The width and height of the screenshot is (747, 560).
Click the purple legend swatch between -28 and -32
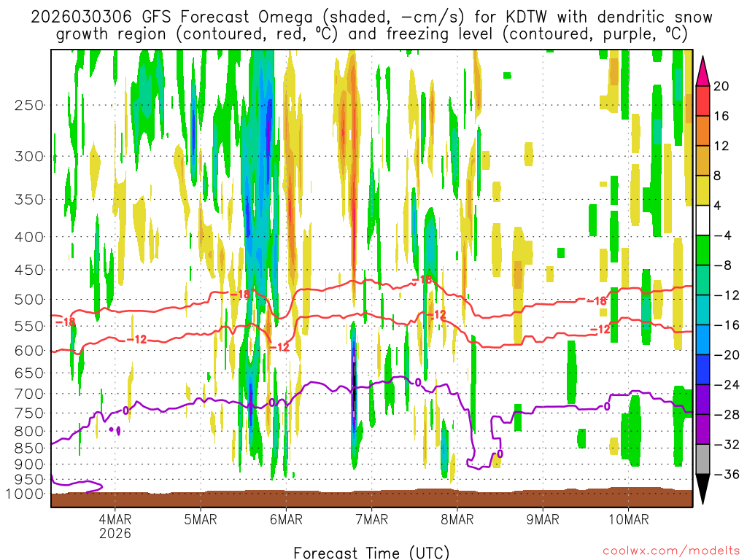[x=703, y=429]
